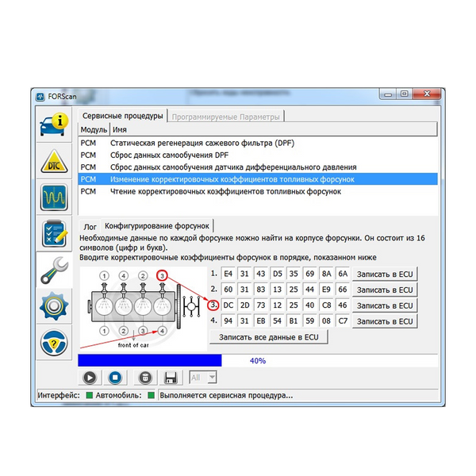Screen dimensions: 476x476
Task: Open the gear settings section
Action: click(54, 306)
